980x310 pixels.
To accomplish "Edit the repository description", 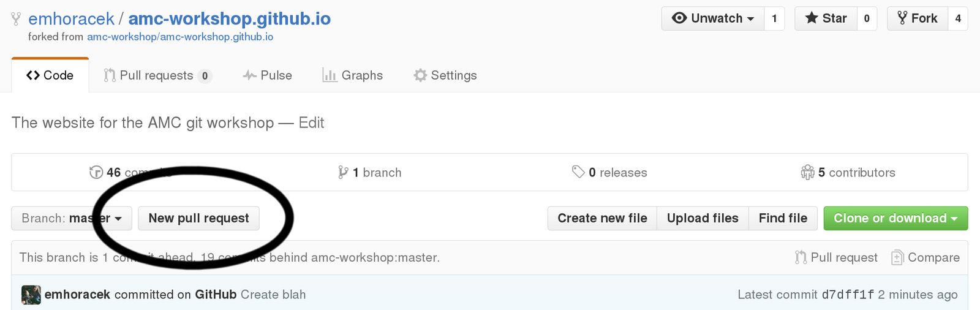I will pyautogui.click(x=311, y=123).
